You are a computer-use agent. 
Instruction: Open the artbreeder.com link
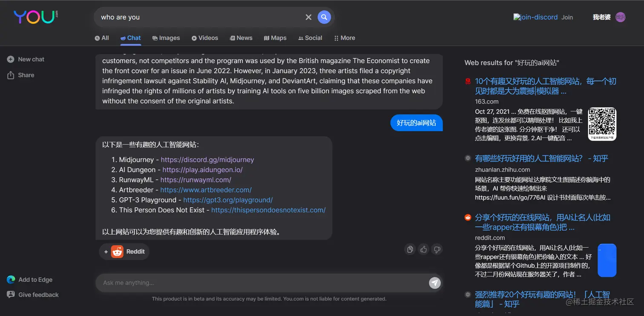(206, 190)
